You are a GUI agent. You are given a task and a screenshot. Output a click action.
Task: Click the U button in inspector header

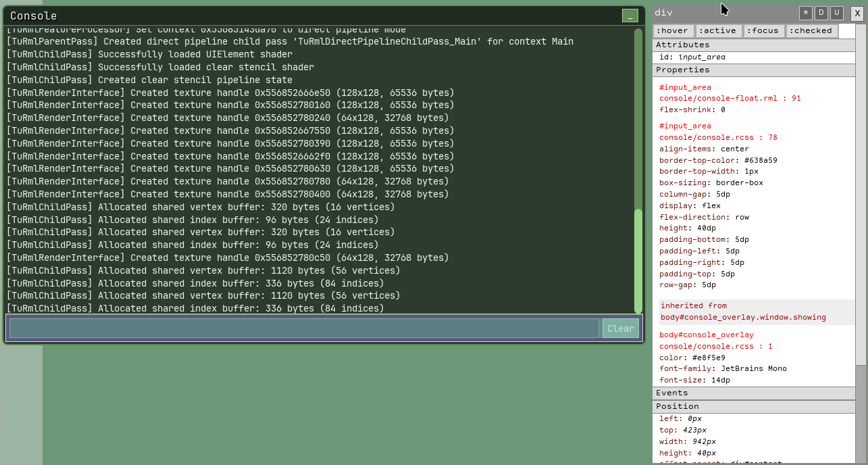(x=836, y=13)
